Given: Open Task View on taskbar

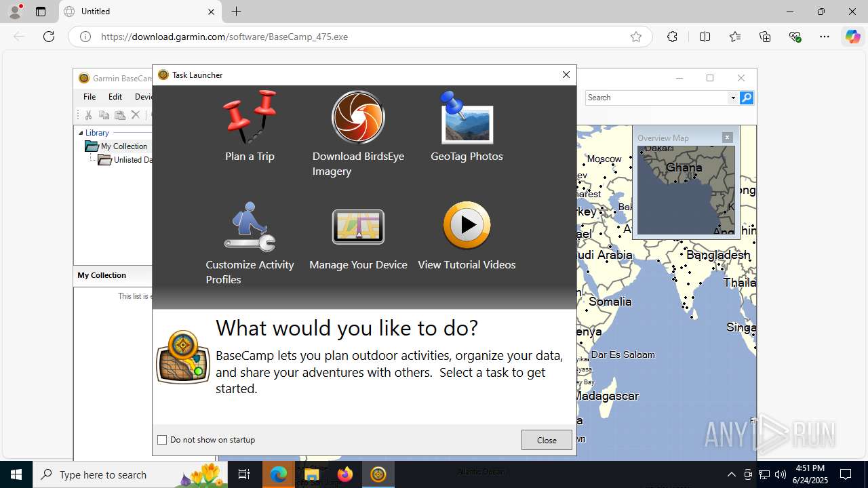Looking at the screenshot, I should (245, 474).
